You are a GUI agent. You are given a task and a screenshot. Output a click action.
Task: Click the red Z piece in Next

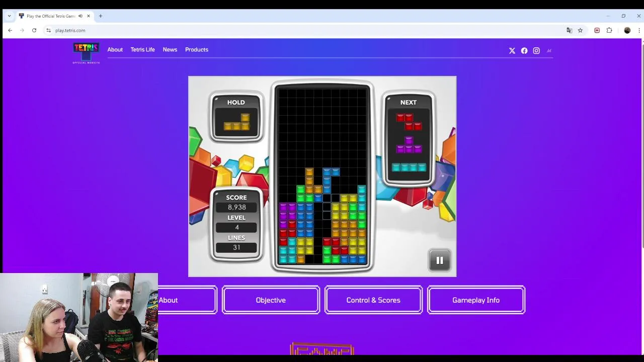(409, 121)
